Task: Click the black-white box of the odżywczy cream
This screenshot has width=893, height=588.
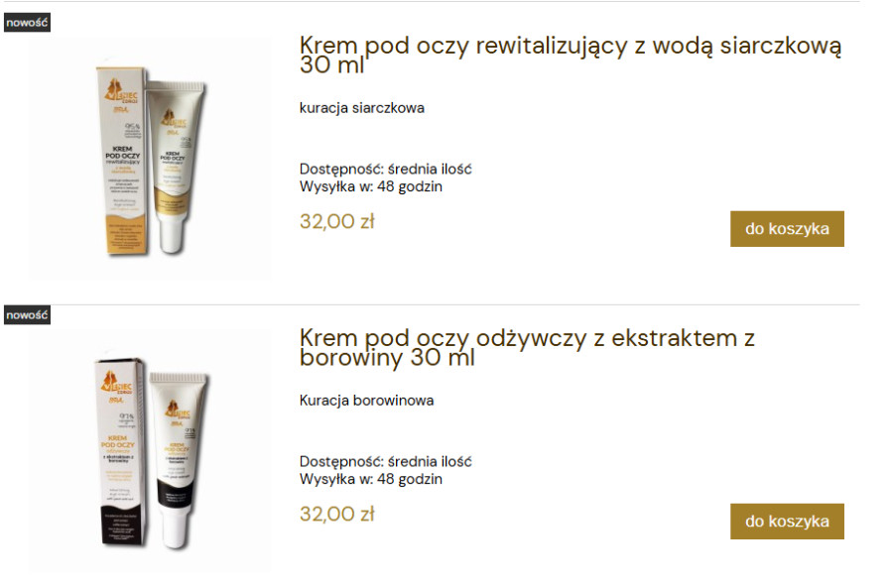Action: click(x=120, y=452)
